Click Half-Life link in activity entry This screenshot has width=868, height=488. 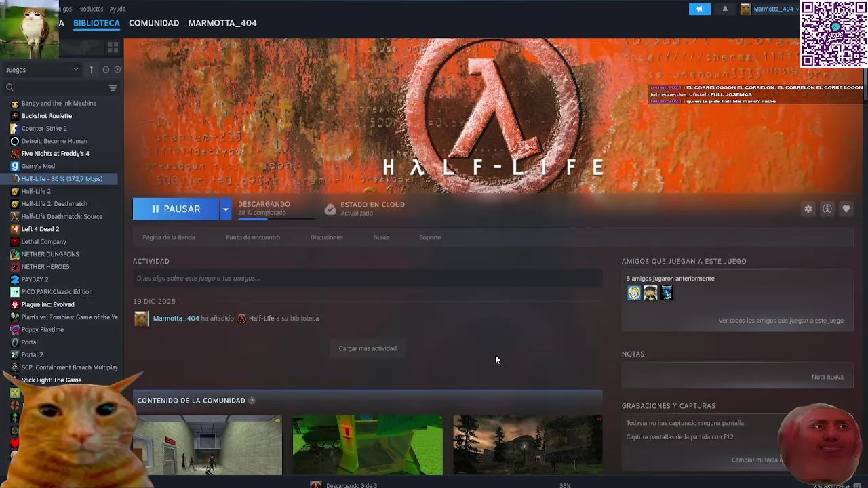[x=261, y=319]
